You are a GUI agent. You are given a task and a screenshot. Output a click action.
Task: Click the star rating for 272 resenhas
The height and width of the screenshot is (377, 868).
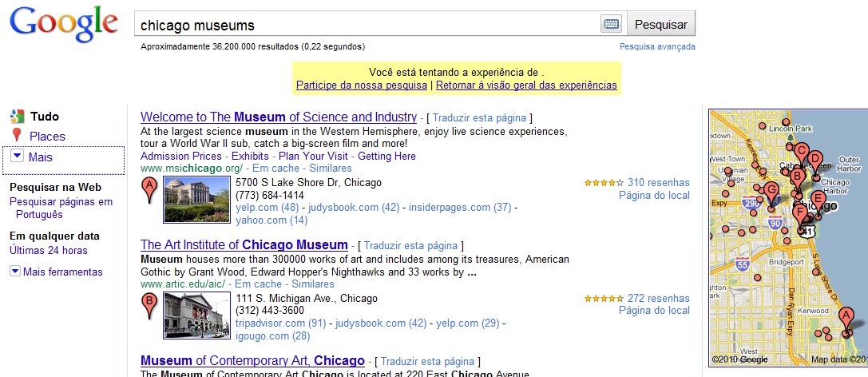tap(604, 299)
